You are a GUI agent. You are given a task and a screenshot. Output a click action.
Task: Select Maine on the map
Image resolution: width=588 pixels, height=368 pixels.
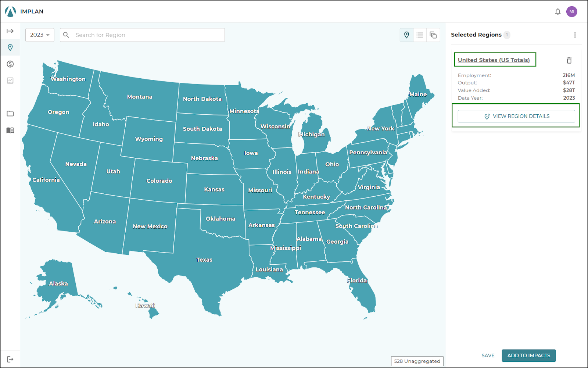[x=418, y=94]
